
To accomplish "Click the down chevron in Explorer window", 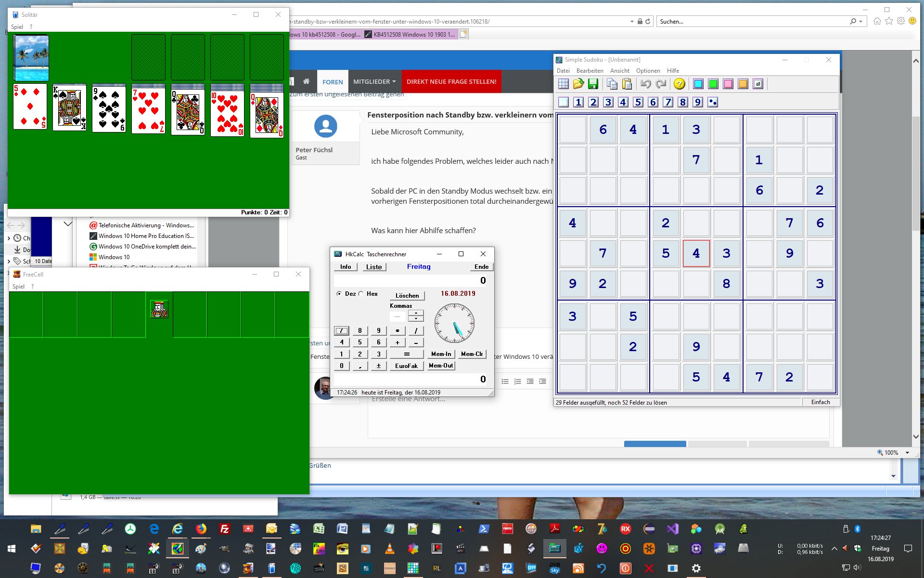I will pos(68,223).
